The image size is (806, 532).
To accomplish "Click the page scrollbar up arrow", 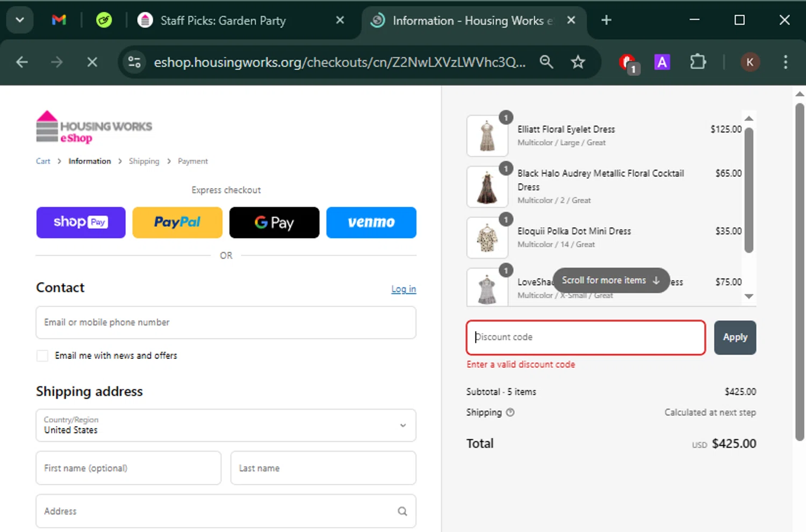I will [x=800, y=94].
